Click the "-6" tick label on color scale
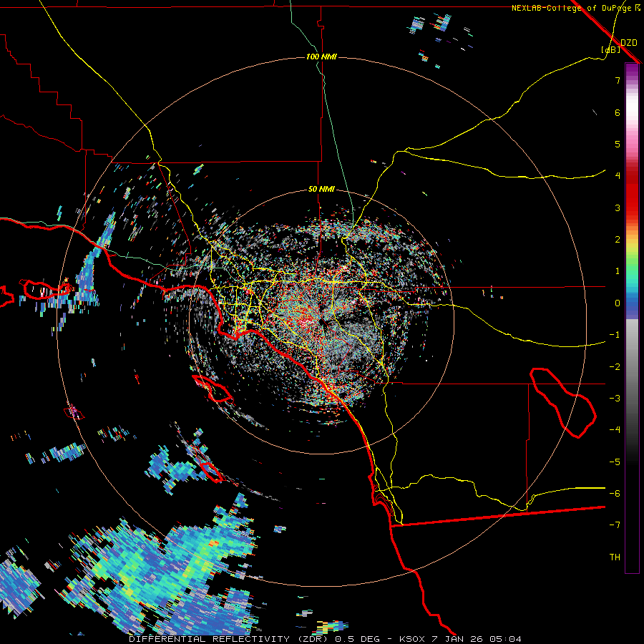This screenshot has height=644, width=644. [615, 494]
